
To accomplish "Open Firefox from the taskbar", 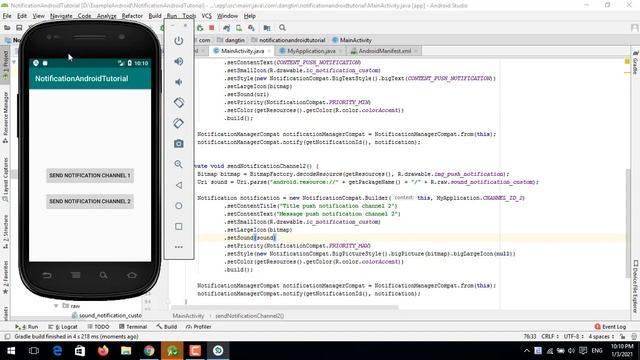I will coord(103,351).
